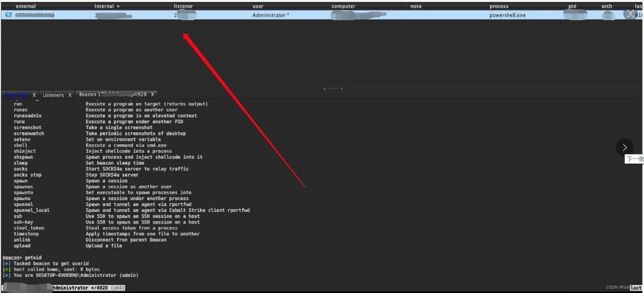
Task: Click 'spunnel_local' command in help list
Action: pos(32,210)
